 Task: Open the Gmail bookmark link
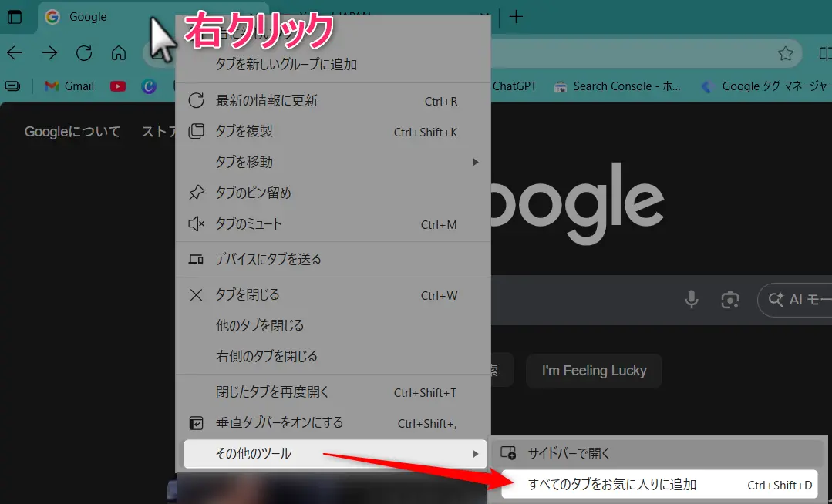69,86
